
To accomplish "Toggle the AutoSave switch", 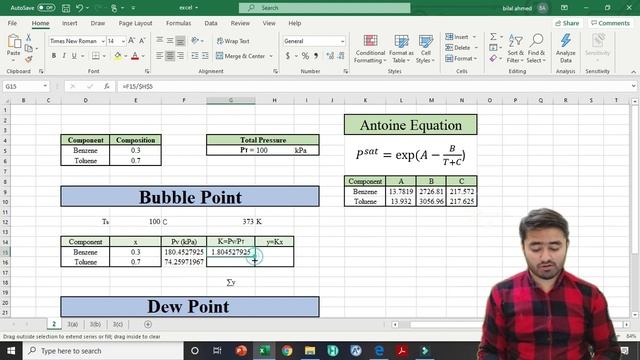I will tap(46, 8).
